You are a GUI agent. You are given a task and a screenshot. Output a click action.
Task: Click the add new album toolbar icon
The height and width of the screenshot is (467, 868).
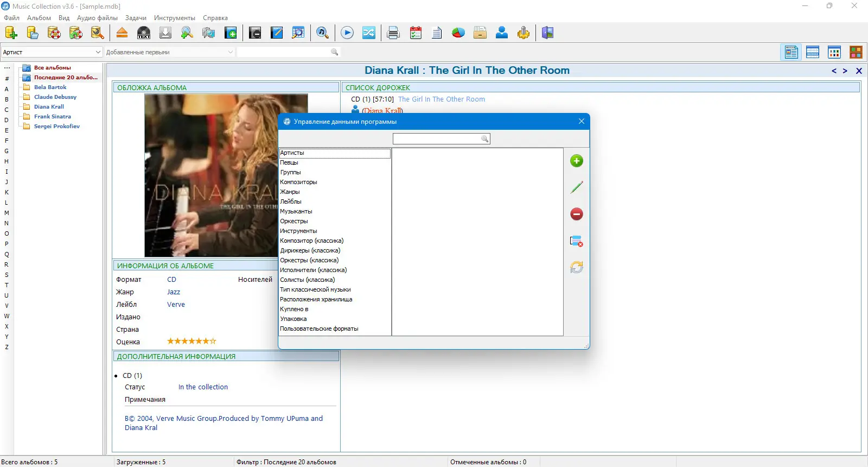(11, 33)
